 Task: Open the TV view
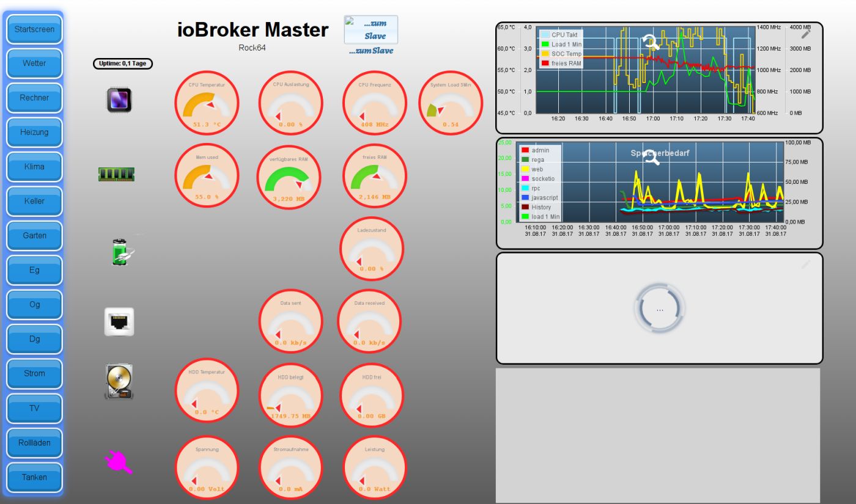point(34,408)
